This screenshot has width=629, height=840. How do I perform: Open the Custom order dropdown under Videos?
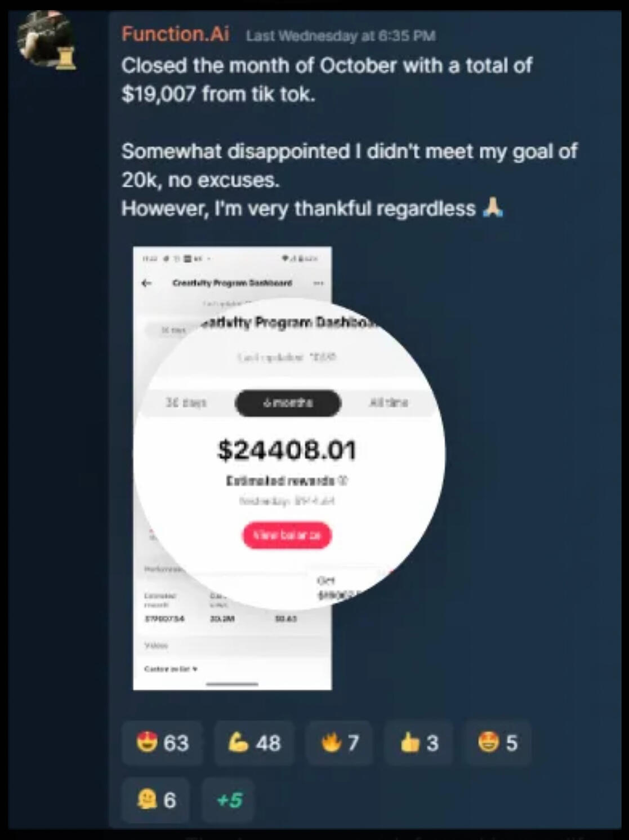pos(171,669)
